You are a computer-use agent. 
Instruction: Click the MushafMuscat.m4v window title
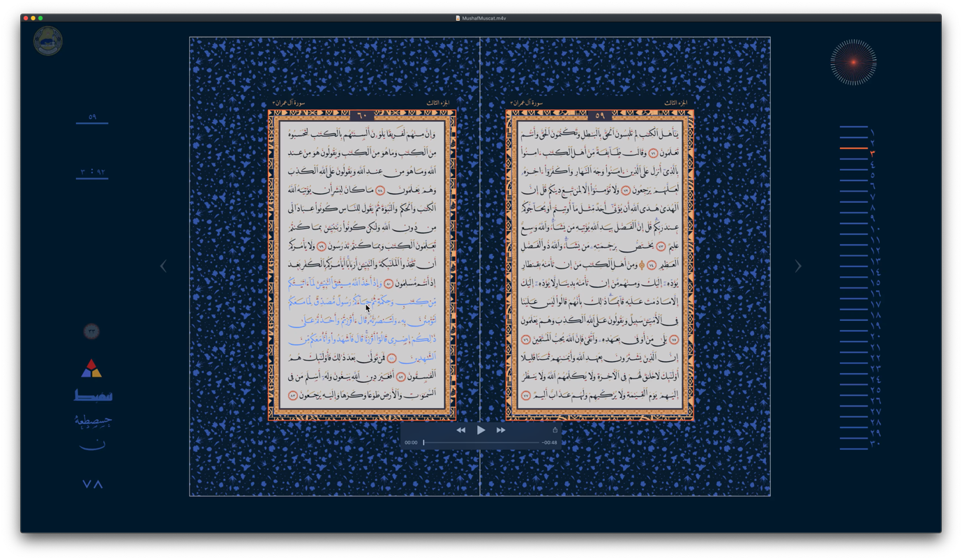coord(484,18)
